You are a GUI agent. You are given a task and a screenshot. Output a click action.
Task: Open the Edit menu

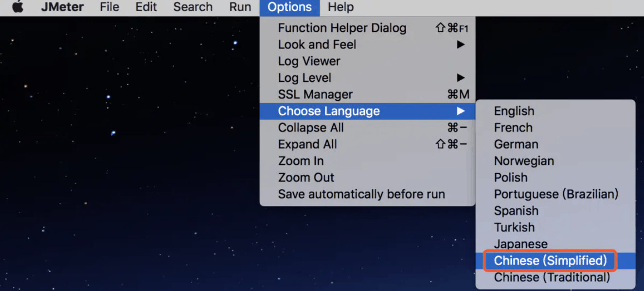(x=146, y=7)
